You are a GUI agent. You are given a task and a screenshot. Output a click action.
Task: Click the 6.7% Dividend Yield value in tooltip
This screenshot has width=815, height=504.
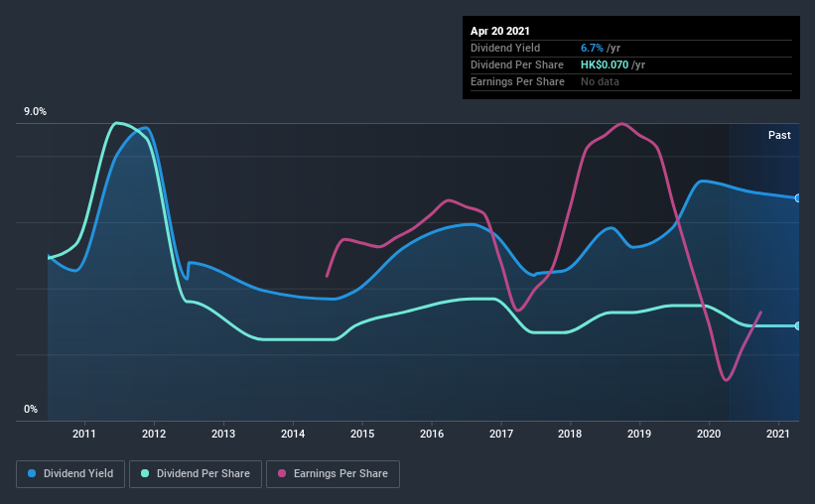pos(592,48)
